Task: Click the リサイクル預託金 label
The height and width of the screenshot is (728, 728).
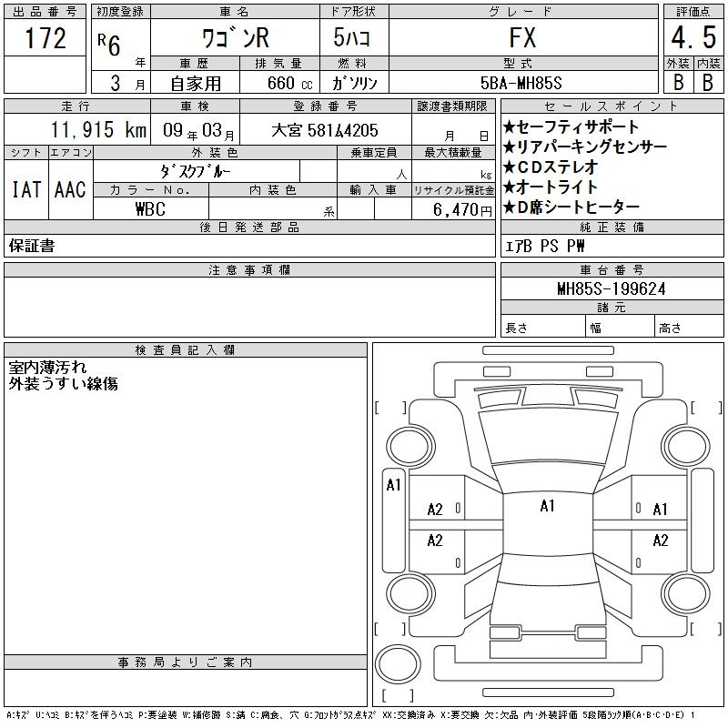Action: click(x=453, y=190)
